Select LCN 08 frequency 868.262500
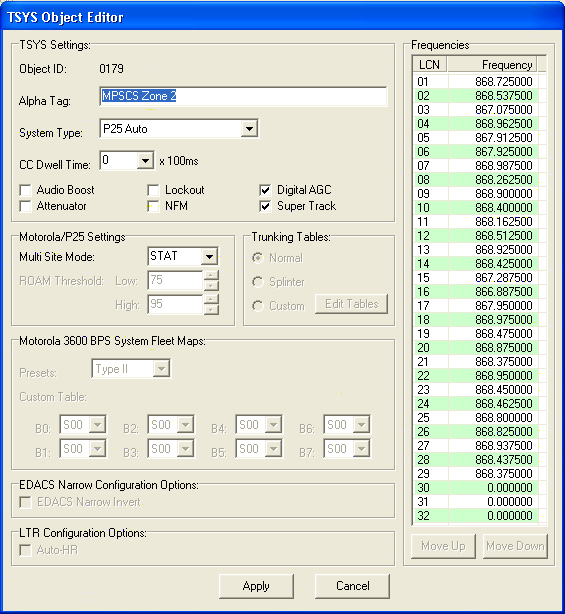Screen dimensions: 565x614 pyautogui.click(x=476, y=180)
